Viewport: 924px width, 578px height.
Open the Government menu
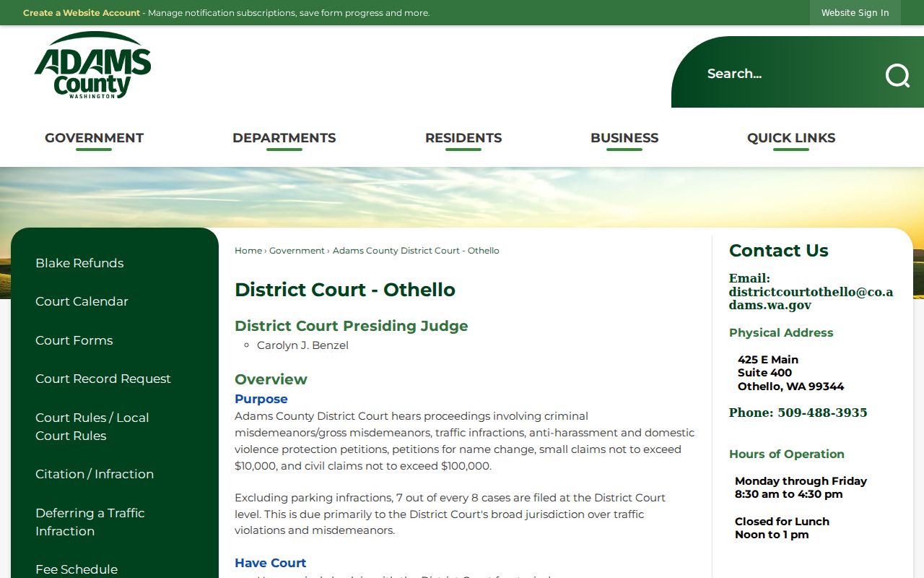pos(94,138)
